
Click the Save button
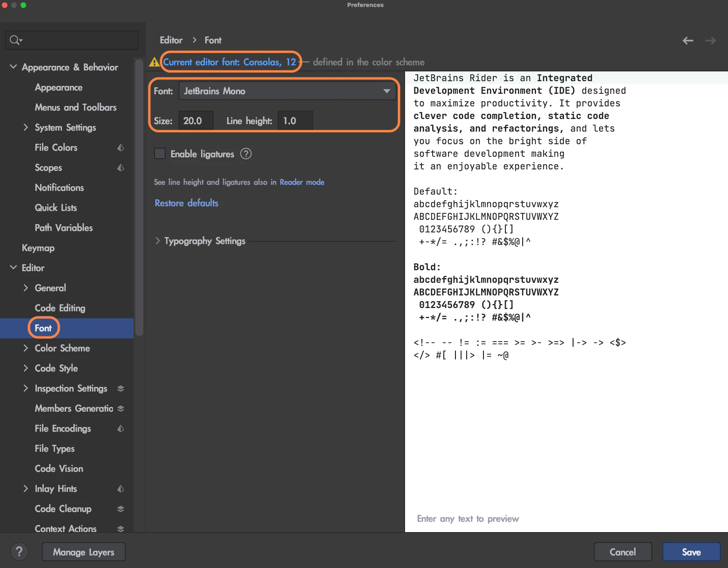point(691,552)
